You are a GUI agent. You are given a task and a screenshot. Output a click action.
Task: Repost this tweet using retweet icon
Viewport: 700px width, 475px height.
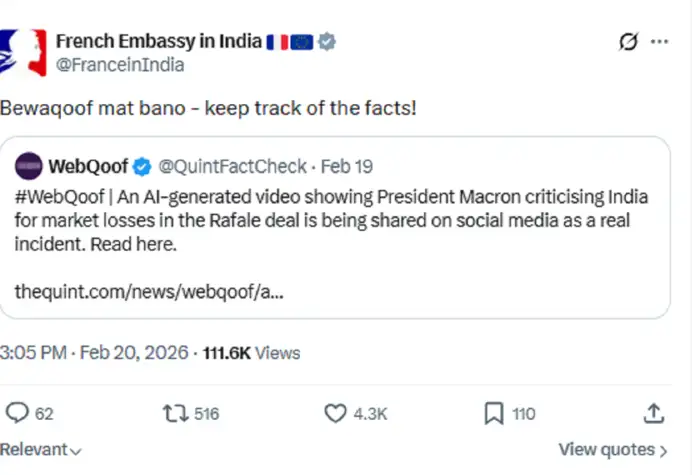(177, 413)
